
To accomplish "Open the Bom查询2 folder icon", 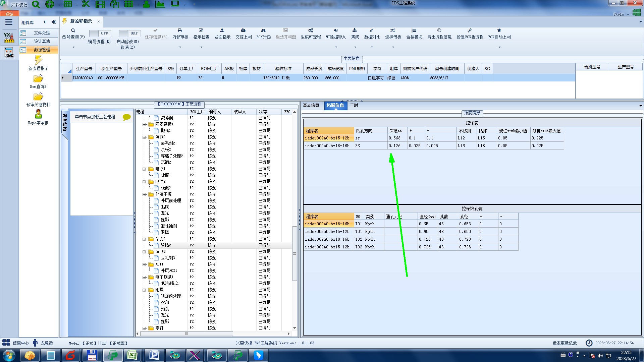I will [x=38, y=79].
